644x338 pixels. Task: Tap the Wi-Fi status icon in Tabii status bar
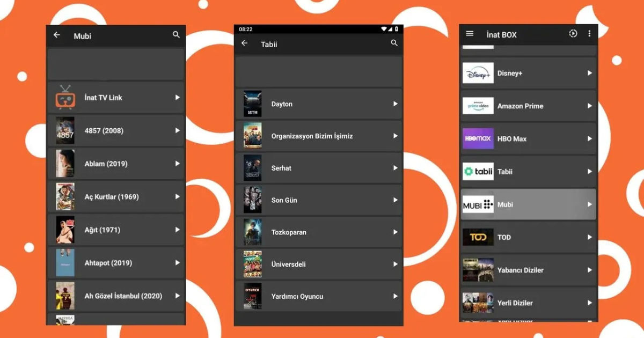pyautogui.click(x=384, y=29)
